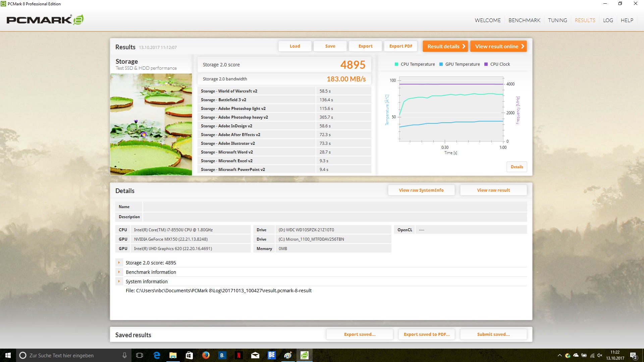
Task: Click the Mail envelope taskbar icon
Action: coord(255,355)
